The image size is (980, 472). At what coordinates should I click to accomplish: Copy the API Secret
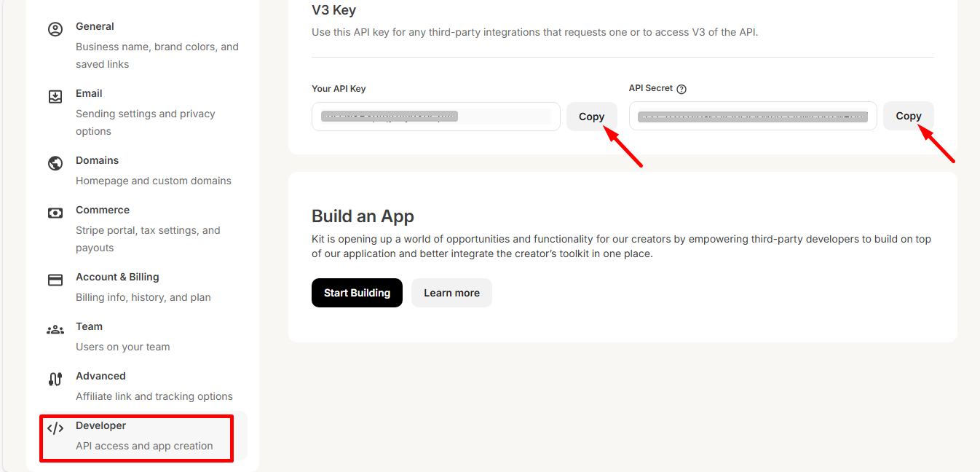pyautogui.click(x=908, y=116)
